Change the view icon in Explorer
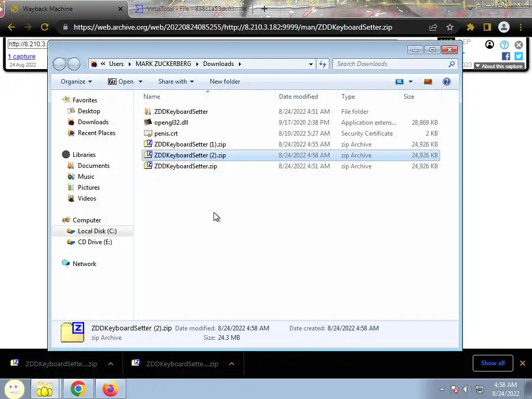Screen dimensions: 532x399 (400, 82)
